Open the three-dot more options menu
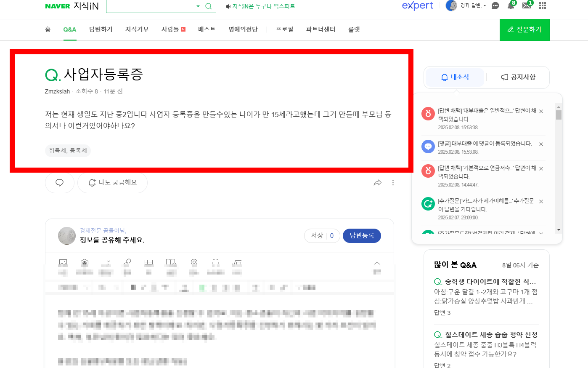 coord(393,183)
